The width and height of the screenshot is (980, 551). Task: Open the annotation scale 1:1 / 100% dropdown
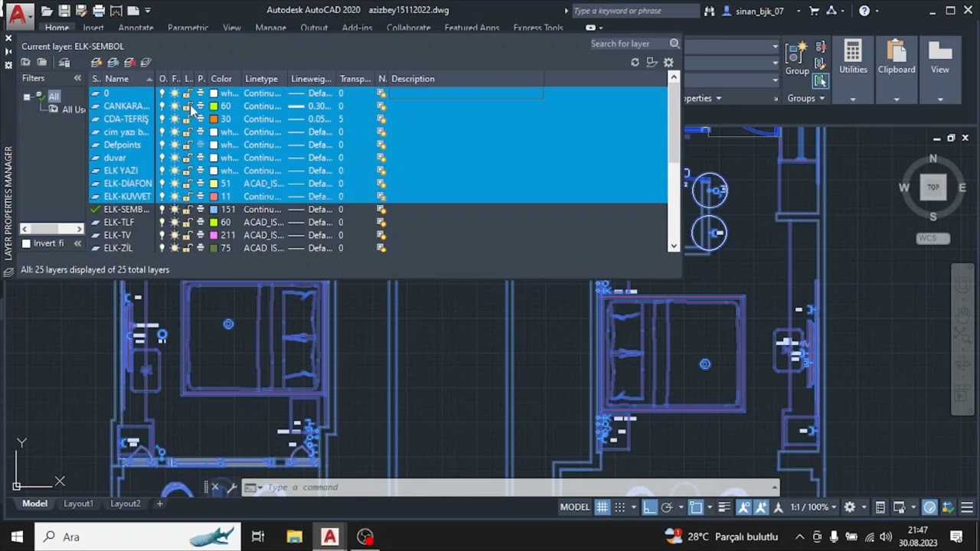[x=815, y=507]
